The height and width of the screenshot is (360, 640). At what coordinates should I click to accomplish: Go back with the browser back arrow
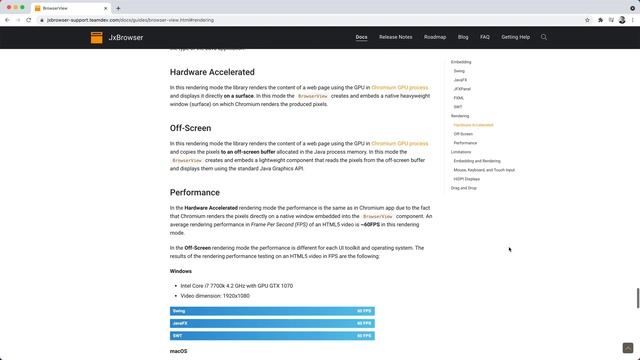click(7, 20)
